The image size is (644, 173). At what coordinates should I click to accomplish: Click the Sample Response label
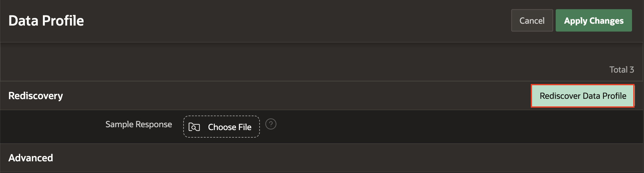tap(138, 124)
